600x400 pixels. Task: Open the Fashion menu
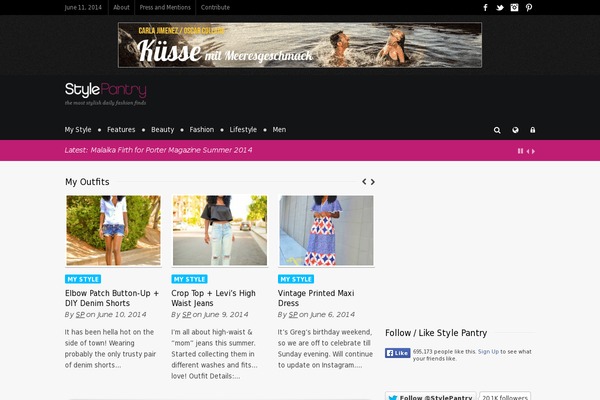tap(202, 130)
